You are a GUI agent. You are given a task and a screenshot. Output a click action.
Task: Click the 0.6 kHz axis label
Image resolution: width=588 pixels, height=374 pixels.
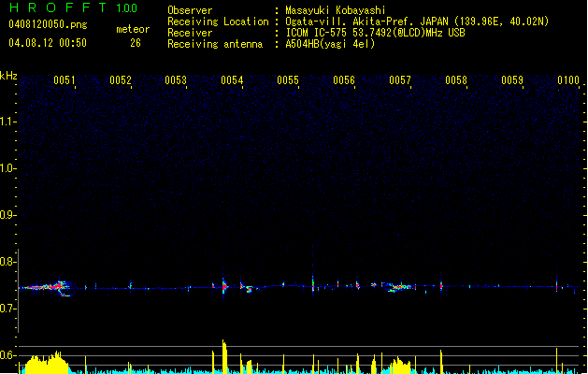(7, 355)
